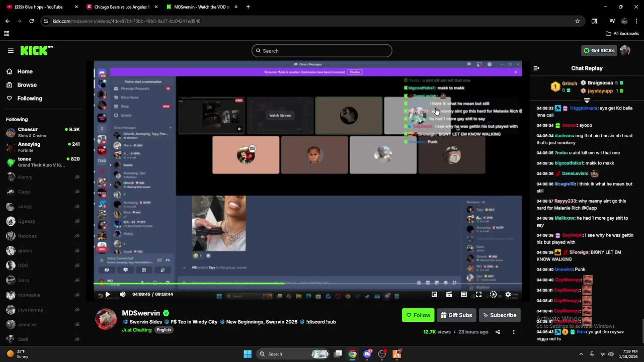
Task: Enter fullscreen video mode
Action: 478,295
